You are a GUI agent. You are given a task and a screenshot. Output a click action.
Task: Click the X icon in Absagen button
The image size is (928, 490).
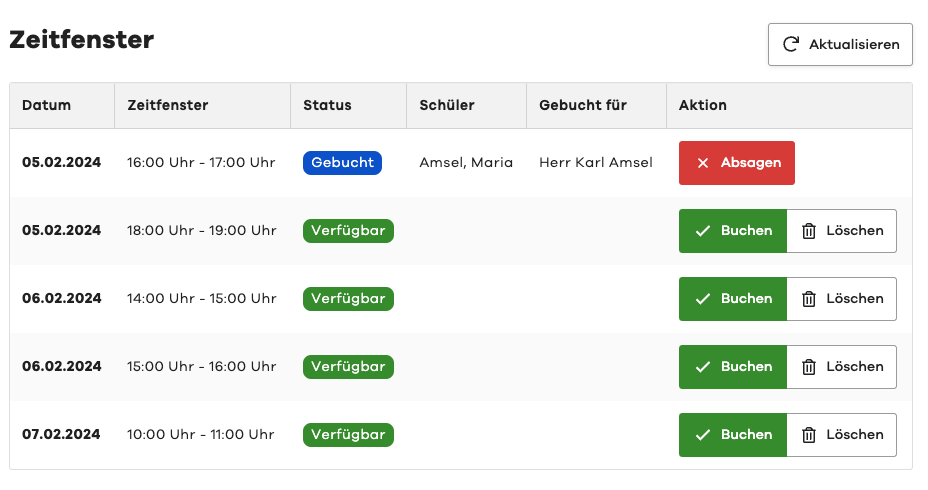click(703, 163)
